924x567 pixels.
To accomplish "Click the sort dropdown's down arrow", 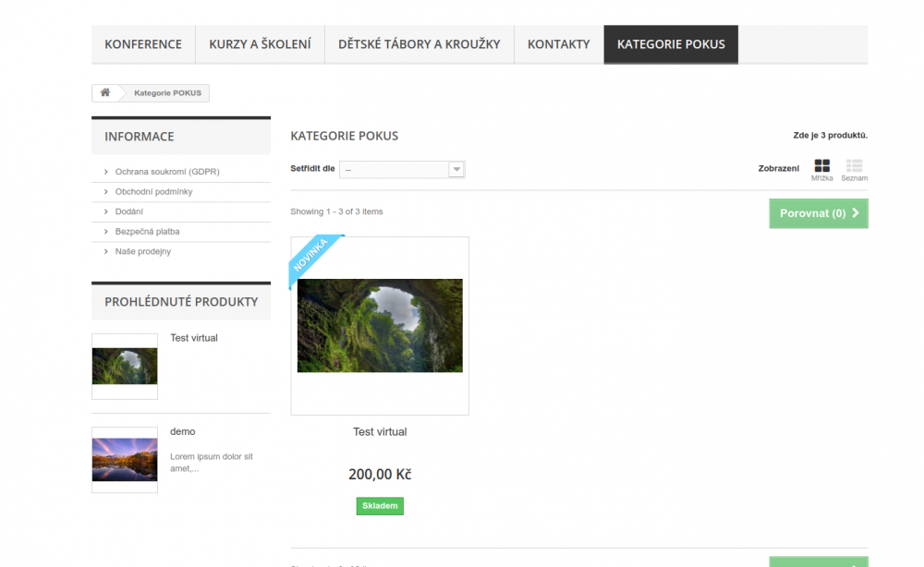I will (x=456, y=169).
